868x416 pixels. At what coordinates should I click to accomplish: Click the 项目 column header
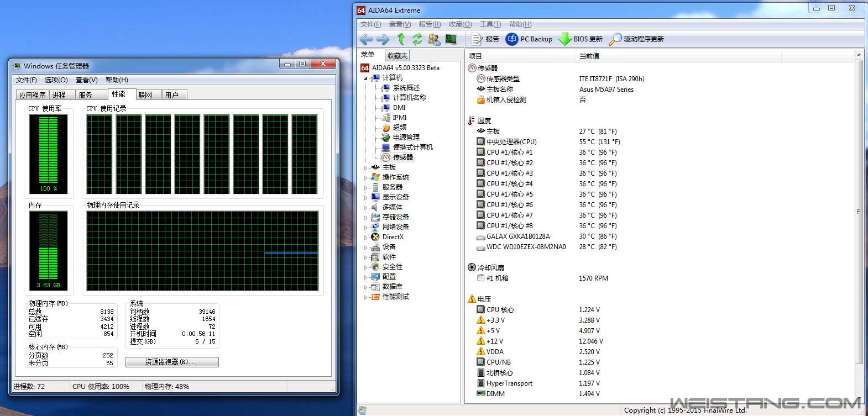click(521, 56)
